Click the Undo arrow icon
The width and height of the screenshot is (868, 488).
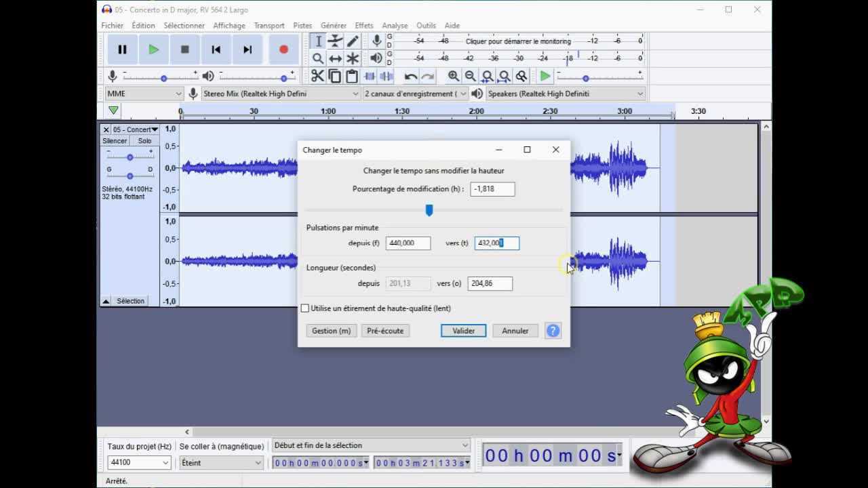[411, 76]
